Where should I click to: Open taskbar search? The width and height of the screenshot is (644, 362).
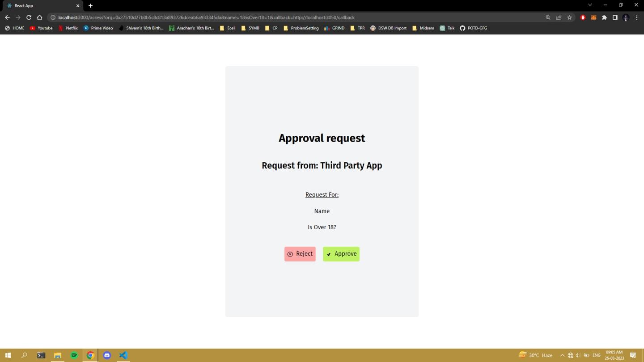(x=25, y=355)
